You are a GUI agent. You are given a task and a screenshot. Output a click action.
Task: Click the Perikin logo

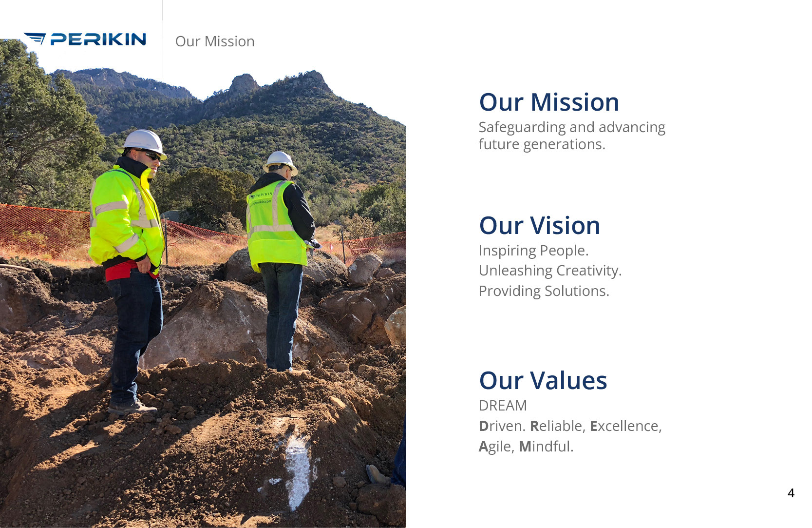coord(85,39)
